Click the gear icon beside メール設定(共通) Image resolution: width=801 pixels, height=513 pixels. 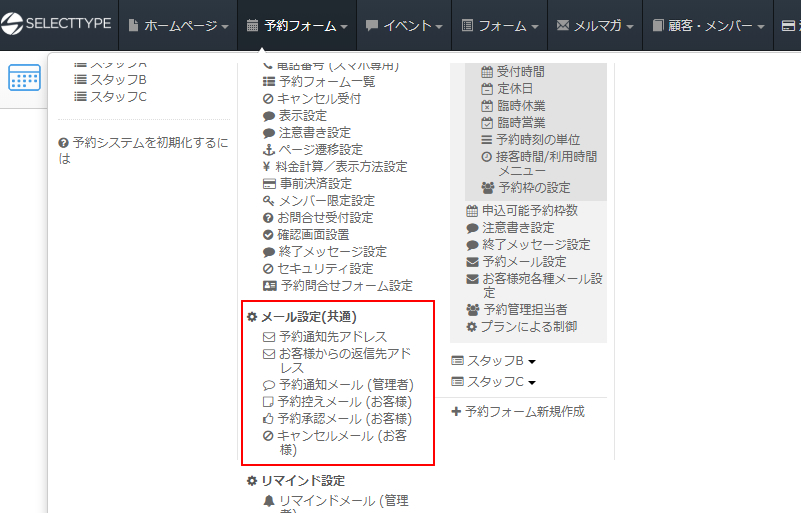click(252, 317)
